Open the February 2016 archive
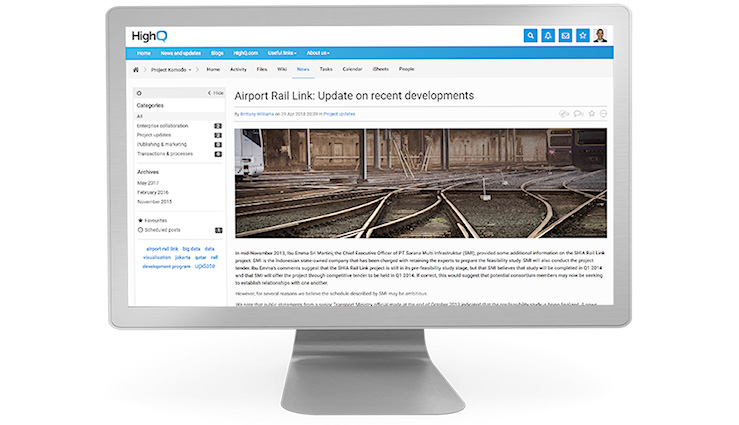The image size is (739, 425). 153,192
